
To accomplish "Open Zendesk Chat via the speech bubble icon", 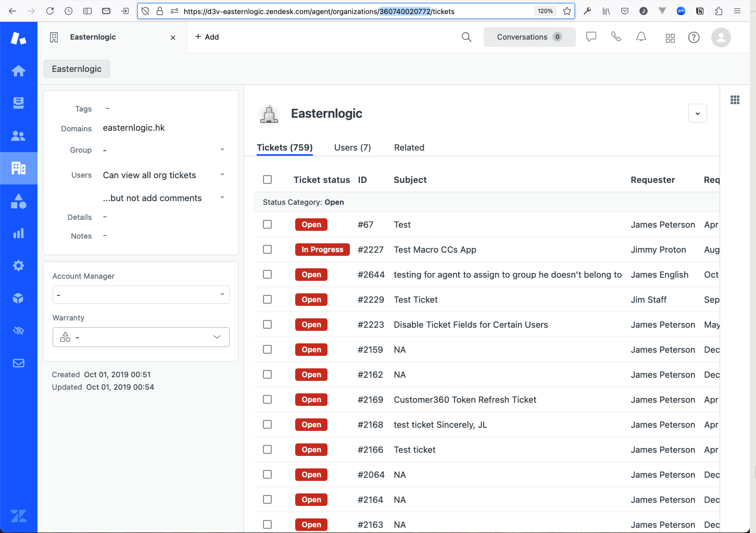I will coord(591,36).
